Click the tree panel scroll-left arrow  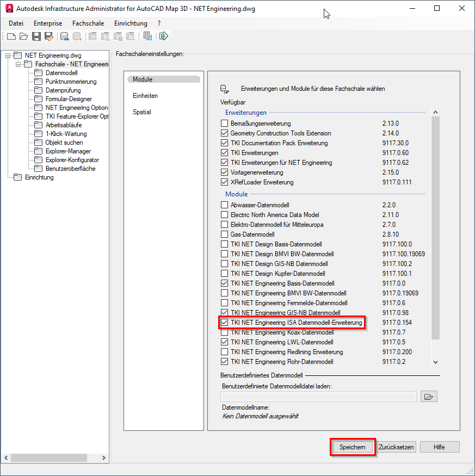pyautogui.click(x=6, y=458)
